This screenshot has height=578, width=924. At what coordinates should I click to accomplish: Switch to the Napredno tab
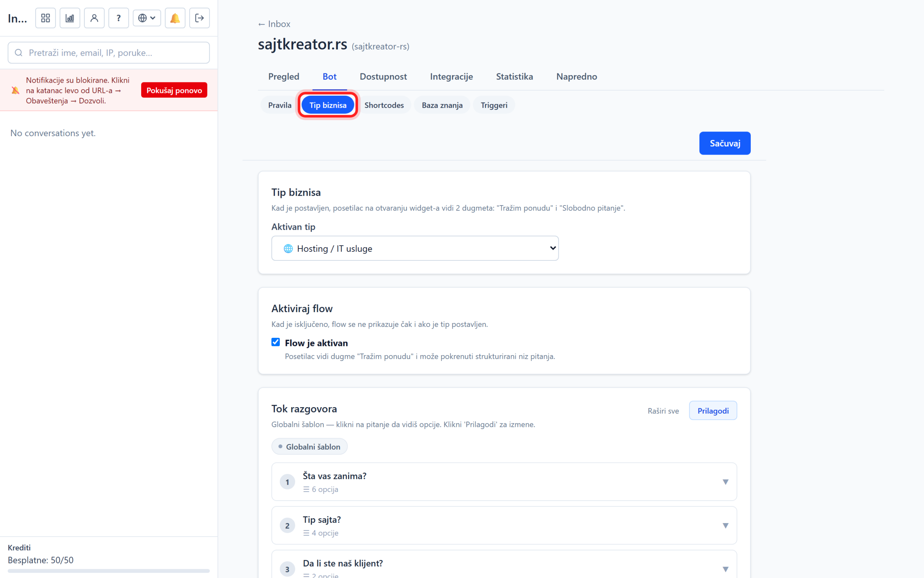pyautogui.click(x=576, y=77)
